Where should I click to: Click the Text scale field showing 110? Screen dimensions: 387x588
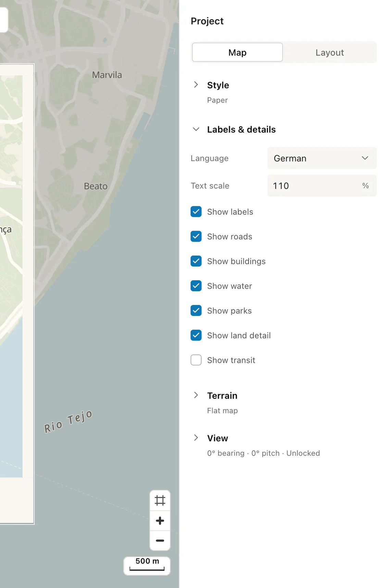pos(322,185)
